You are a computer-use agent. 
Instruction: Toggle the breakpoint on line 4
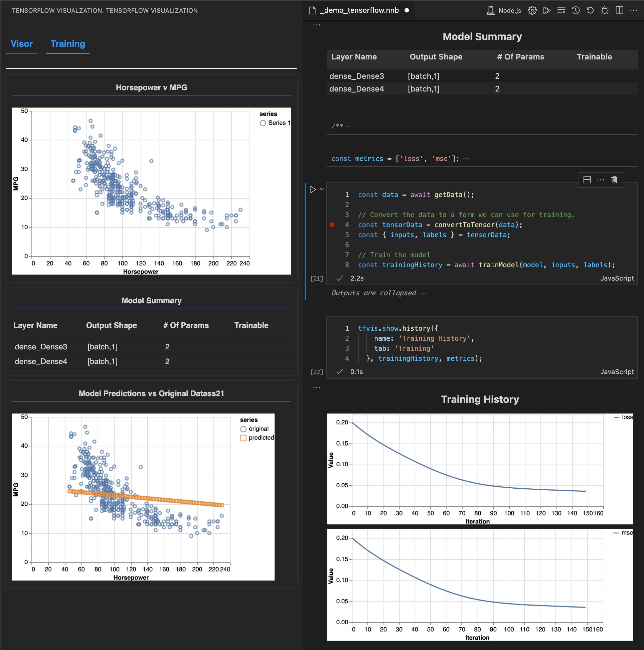pos(332,225)
